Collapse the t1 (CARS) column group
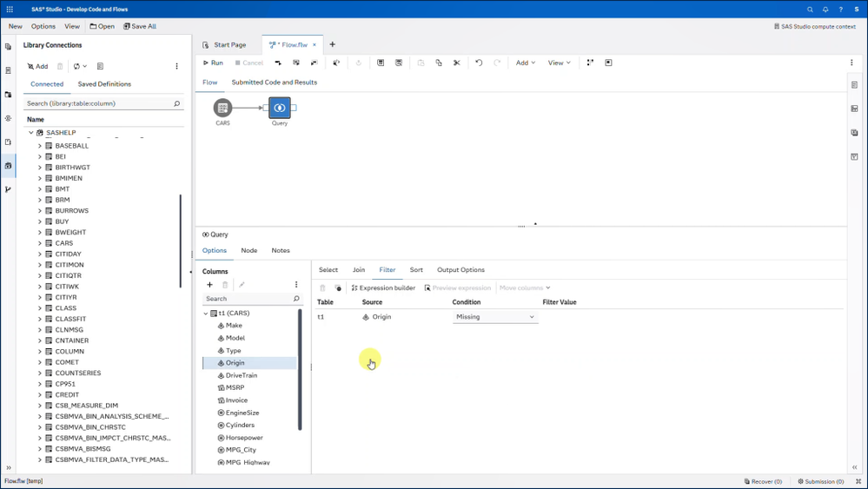 pyautogui.click(x=205, y=314)
